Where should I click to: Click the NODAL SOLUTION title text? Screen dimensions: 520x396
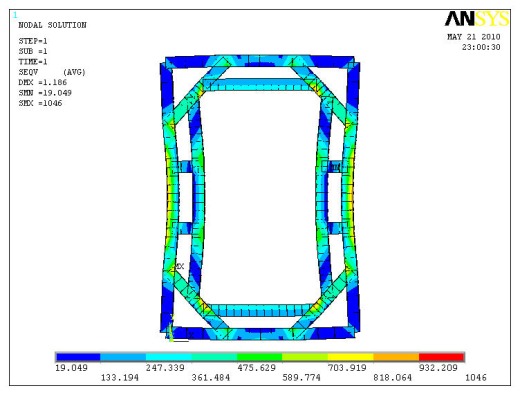pos(52,25)
